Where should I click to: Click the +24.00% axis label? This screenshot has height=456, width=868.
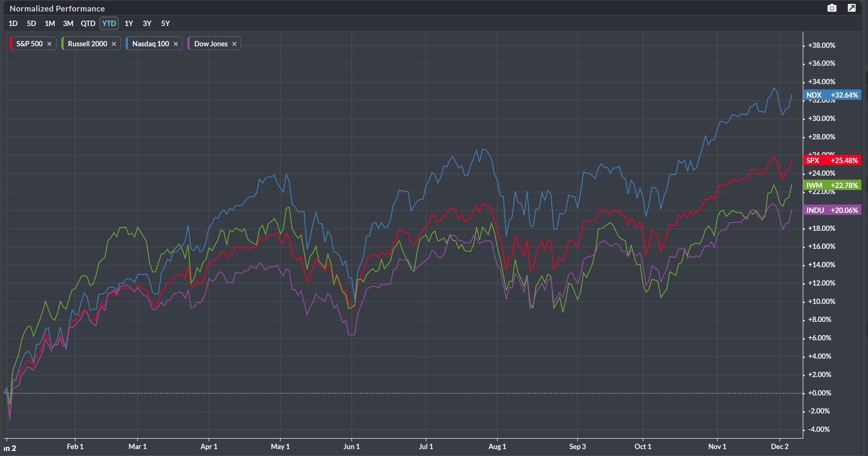point(822,173)
